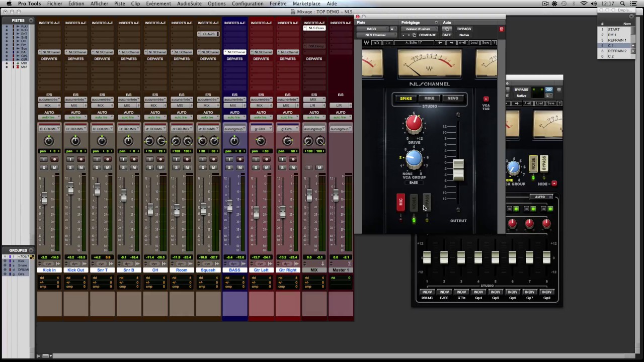The height and width of the screenshot is (362, 644).
Task: Solo the BASS track
Action: tap(229, 167)
